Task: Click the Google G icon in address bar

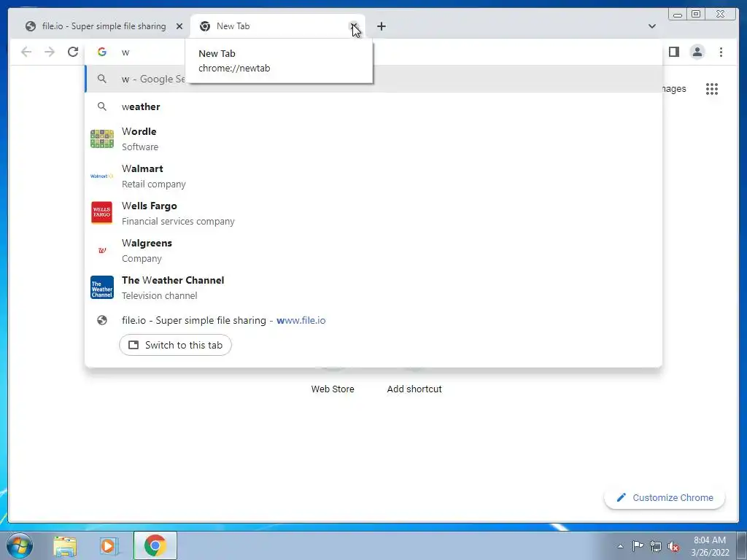Action: click(102, 52)
